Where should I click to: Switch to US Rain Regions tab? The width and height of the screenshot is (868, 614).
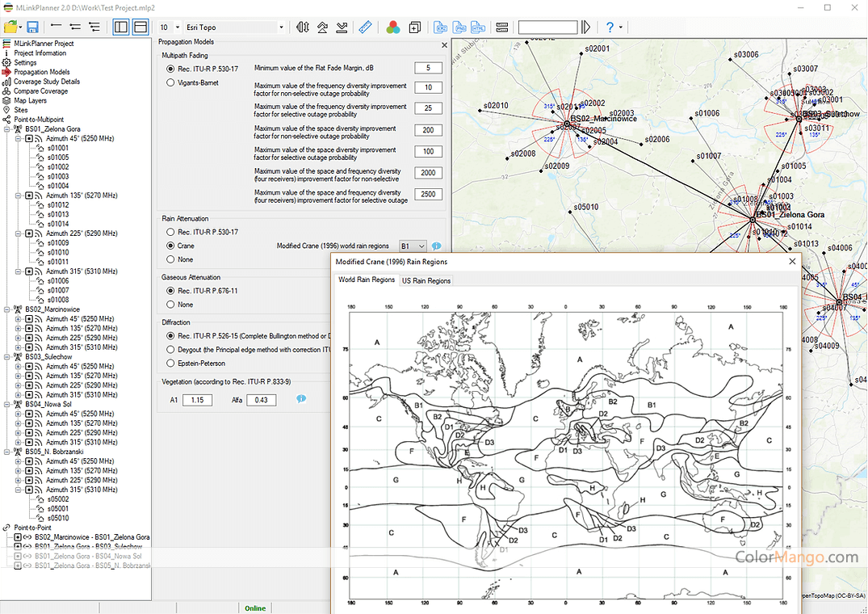pos(426,280)
